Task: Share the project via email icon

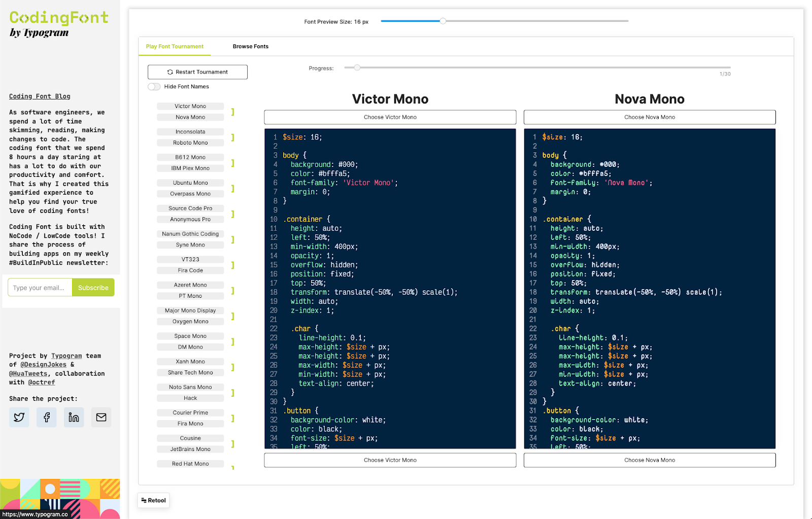Action: [x=101, y=417]
